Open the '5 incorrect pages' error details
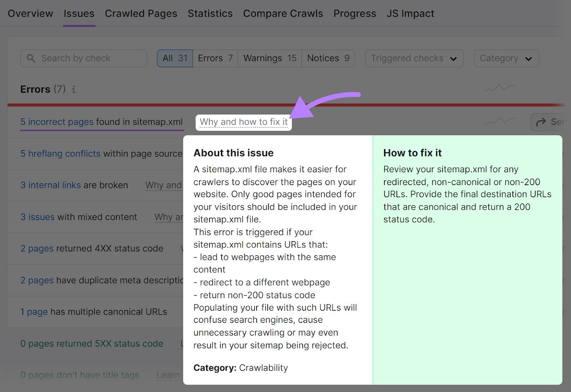 click(x=57, y=122)
